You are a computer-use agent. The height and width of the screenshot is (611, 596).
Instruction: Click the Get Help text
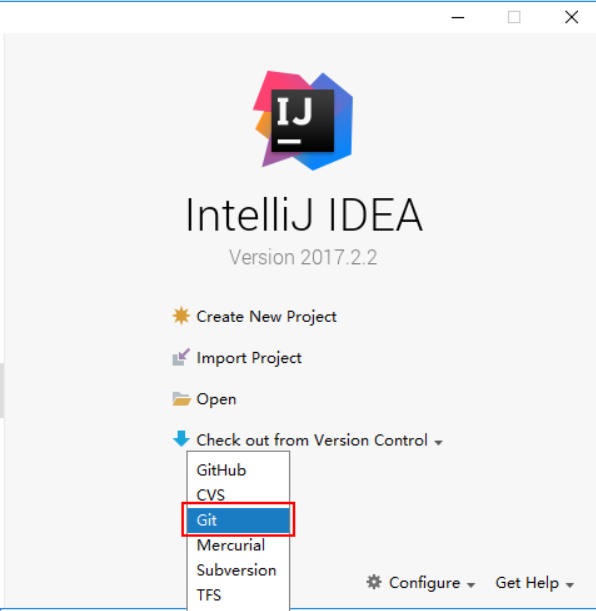pos(527,583)
